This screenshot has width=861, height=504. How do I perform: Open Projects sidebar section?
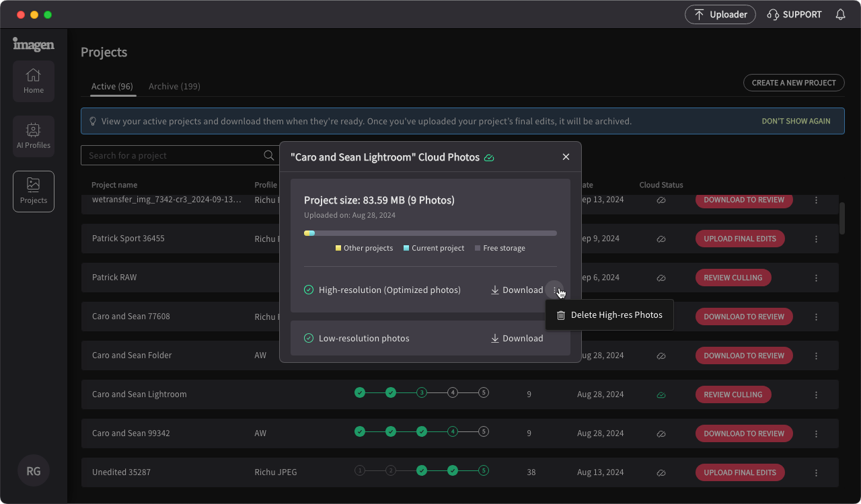(x=34, y=192)
